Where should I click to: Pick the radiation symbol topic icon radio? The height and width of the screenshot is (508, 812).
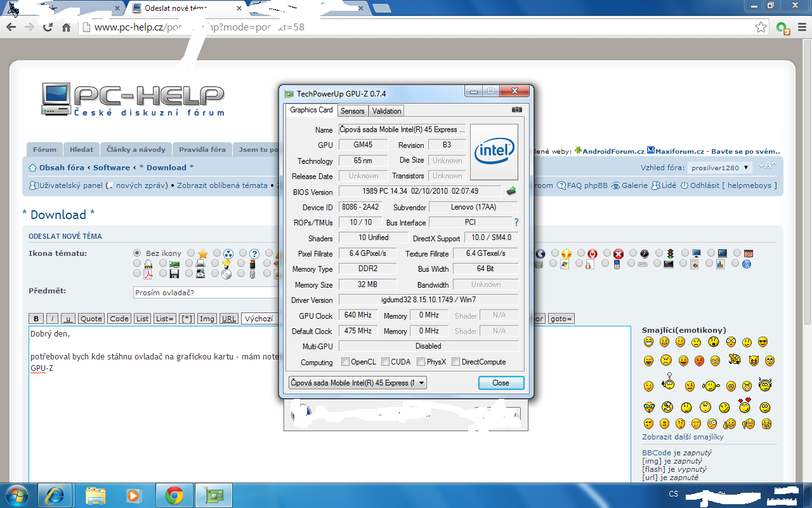pos(217,253)
